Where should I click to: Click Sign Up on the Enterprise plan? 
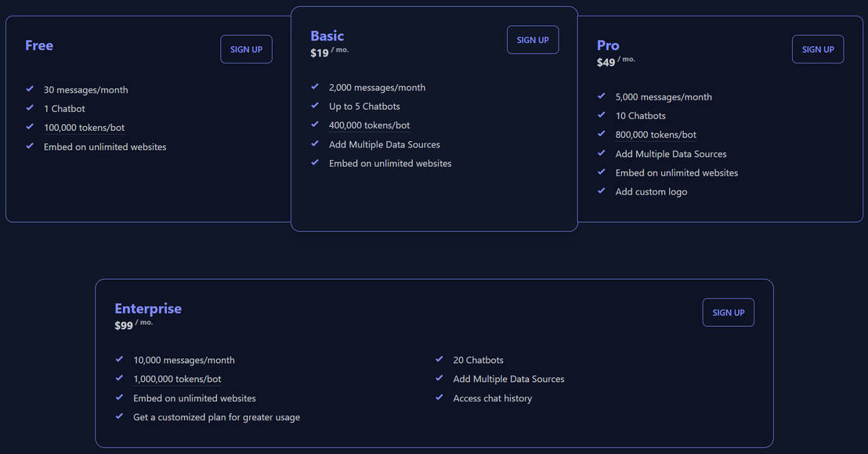[728, 312]
